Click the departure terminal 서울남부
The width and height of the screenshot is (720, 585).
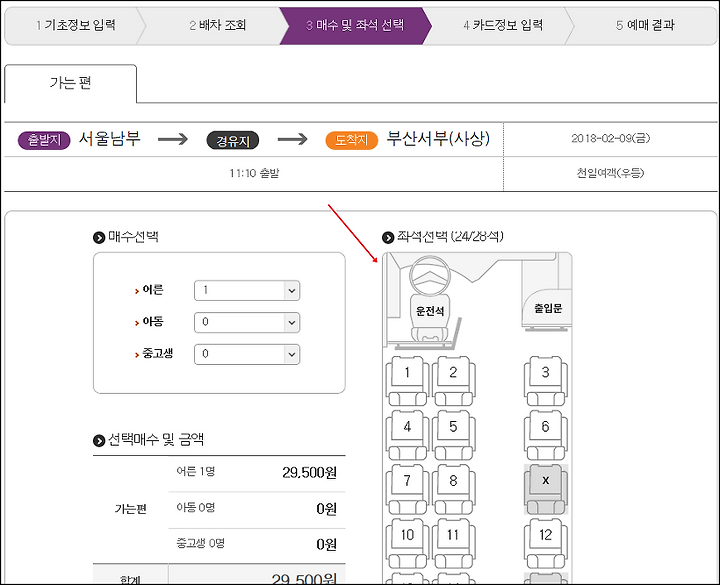[x=109, y=139]
